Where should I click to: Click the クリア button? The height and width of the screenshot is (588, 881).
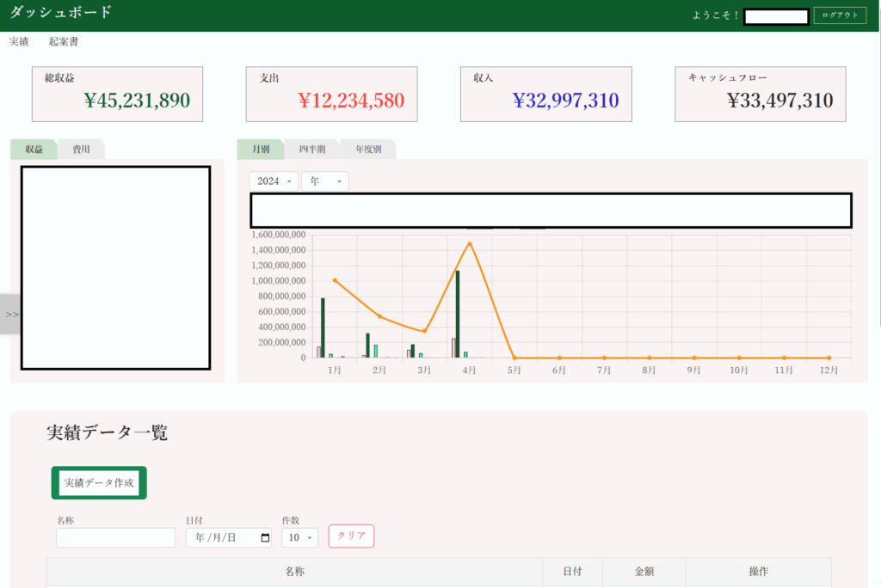[351, 536]
